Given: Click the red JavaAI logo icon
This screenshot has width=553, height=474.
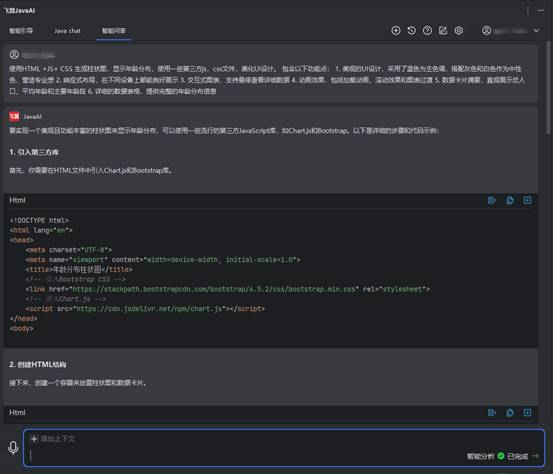Looking at the screenshot, I should coord(14,116).
